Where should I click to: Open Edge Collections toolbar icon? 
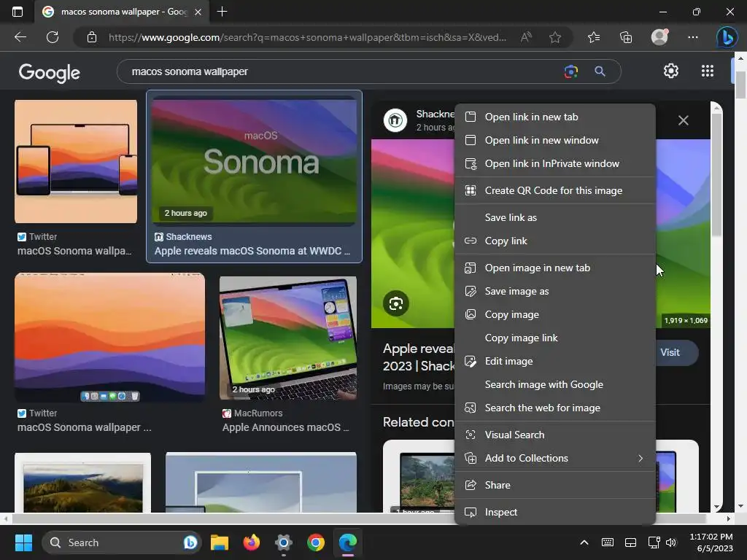tap(626, 37)
